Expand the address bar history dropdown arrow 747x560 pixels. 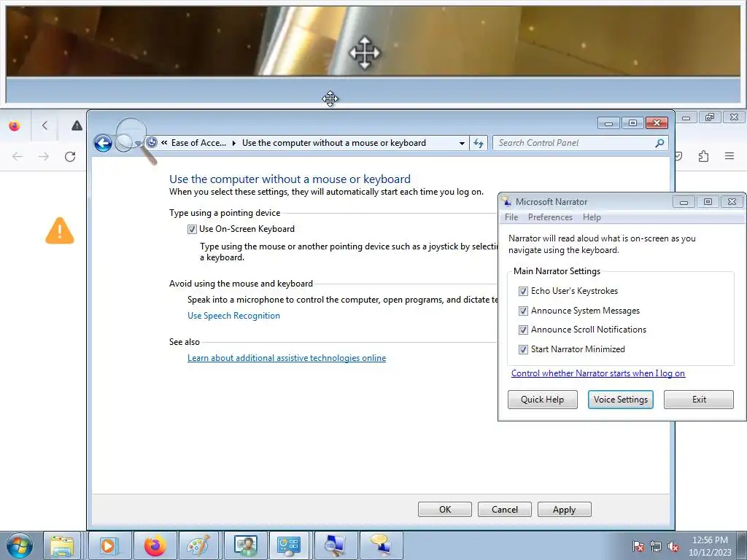[462, 144]
